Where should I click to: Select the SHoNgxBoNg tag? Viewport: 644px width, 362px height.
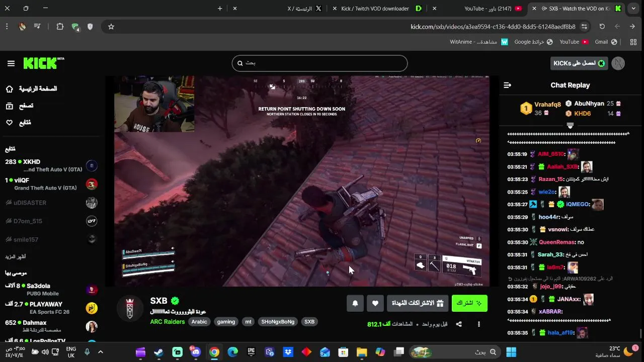[x=278, y=322]
